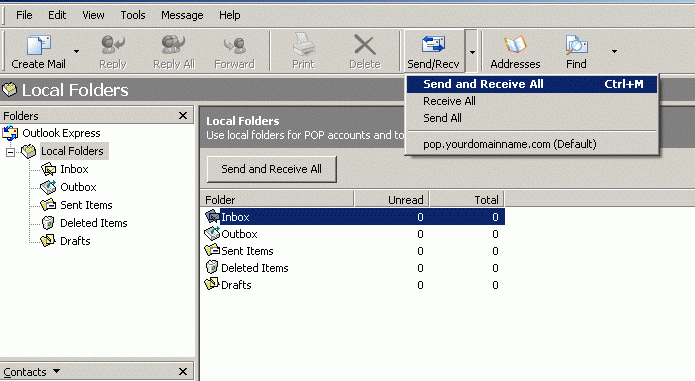This screenshot has width=695, height=381.
Task: Click the Local Folders banner icon
Action: [x=9, y=89]
